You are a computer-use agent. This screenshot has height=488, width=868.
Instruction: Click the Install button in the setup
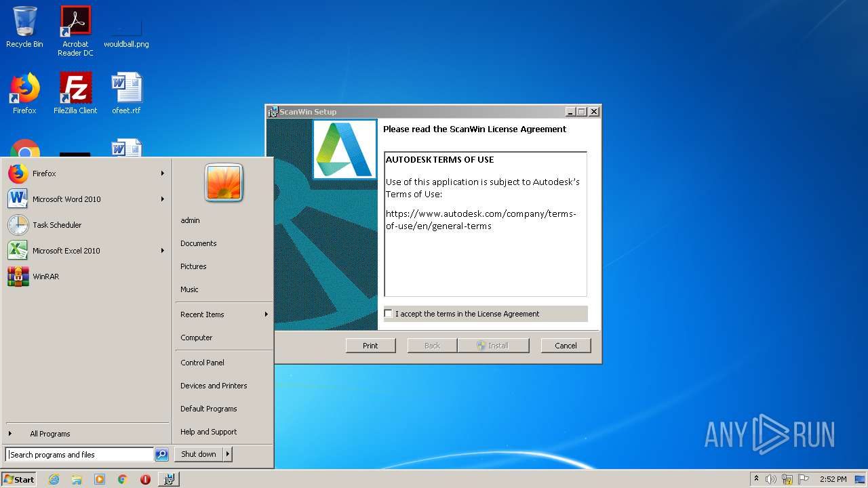[493, 346]
